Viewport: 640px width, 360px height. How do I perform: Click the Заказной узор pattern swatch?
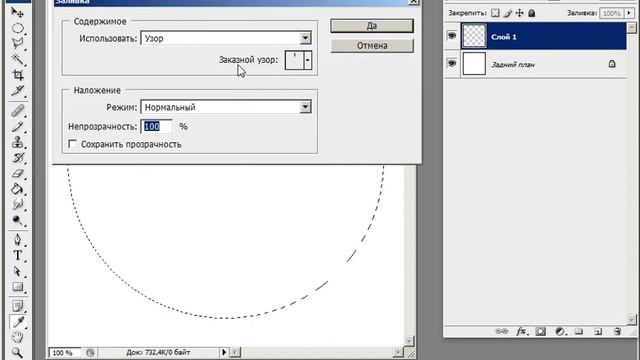[294, 60]
